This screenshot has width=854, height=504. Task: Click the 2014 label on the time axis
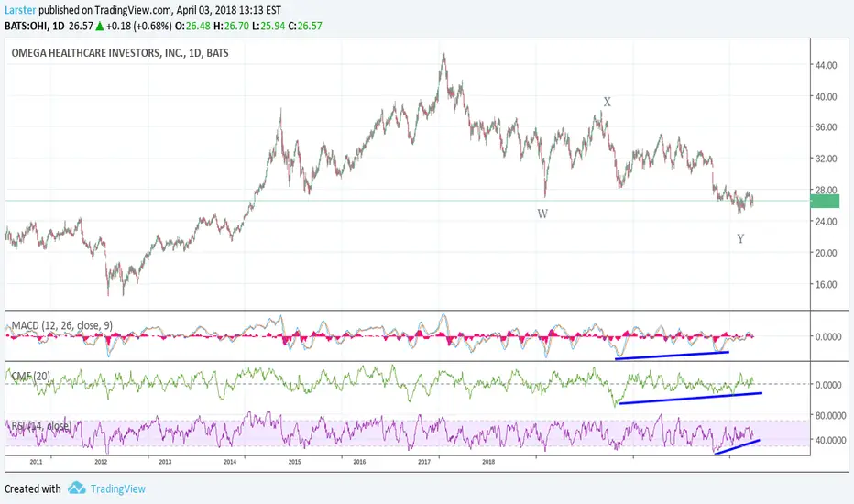(x=230, y=462)
